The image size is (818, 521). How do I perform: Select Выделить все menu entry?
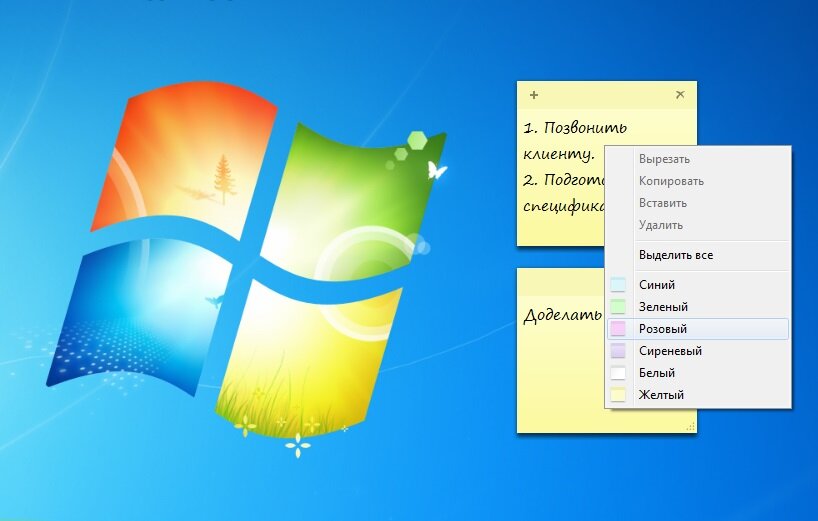pos(698,255)
